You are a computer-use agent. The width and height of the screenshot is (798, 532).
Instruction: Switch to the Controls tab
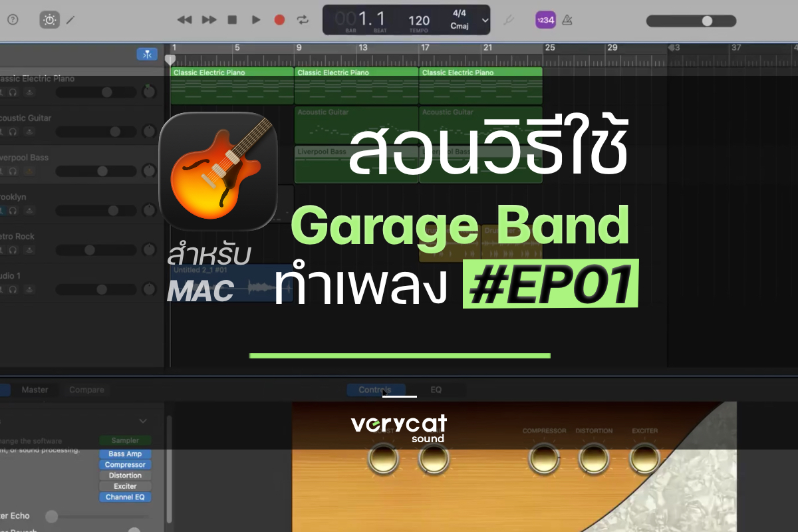tap(375, 390)
